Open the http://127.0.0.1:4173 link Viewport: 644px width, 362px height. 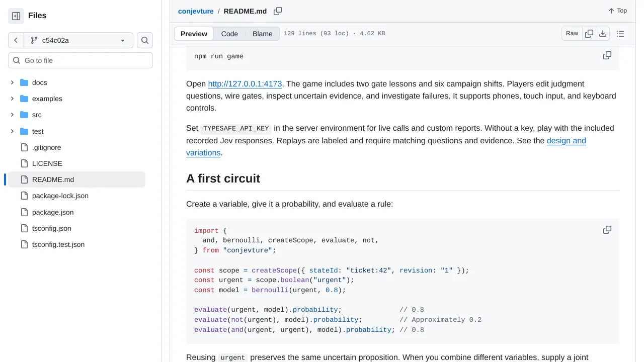click(x=245, y=84)
